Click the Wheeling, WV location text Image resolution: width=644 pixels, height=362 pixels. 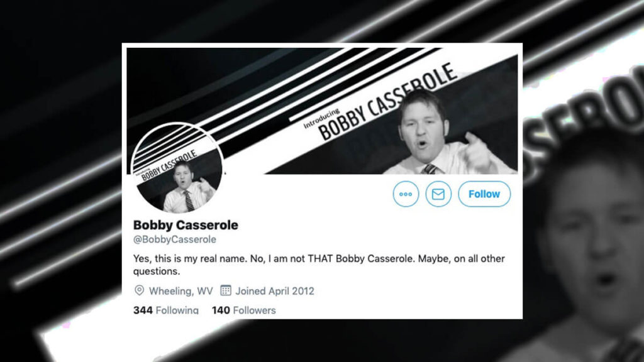click(x=180, y=291)
